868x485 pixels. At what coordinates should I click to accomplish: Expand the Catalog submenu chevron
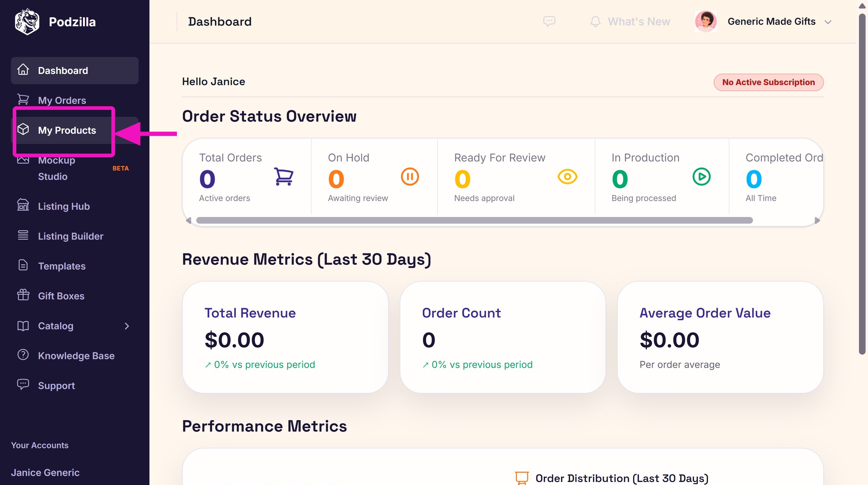(127, 326)
